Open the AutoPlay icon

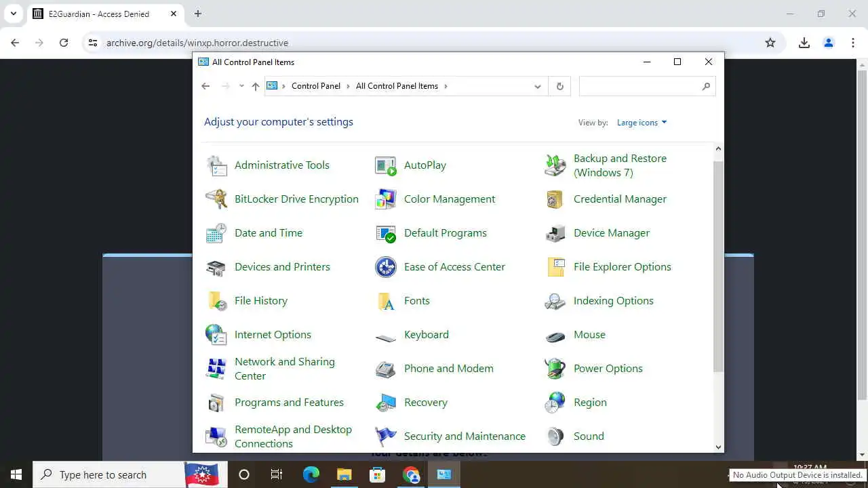click(386, 165)
